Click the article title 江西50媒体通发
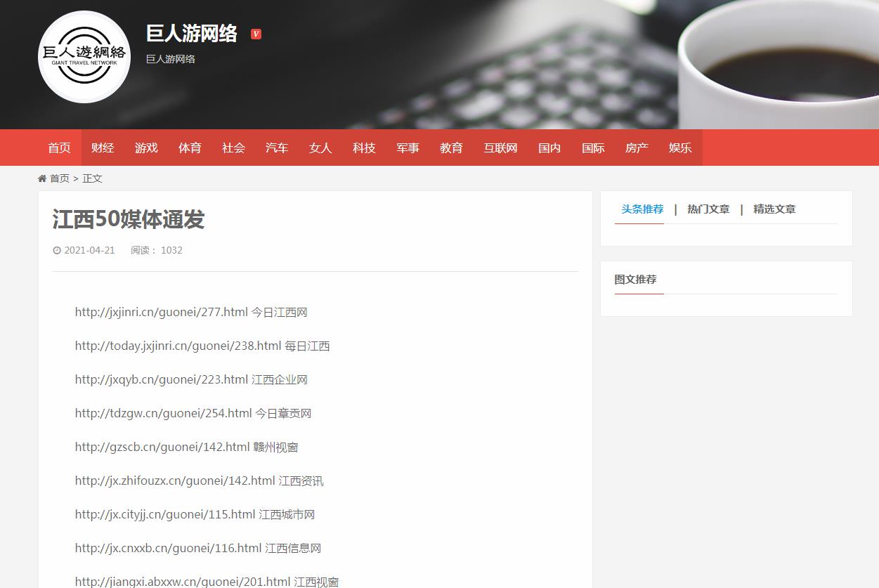The width and height of the screenshot is (879, 588). pos(129,219)
